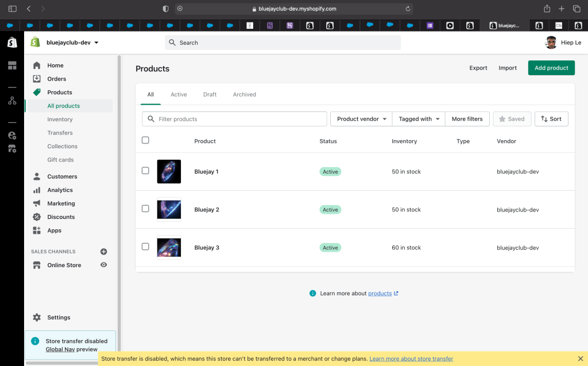Open Apps using the grid icon
Screen dimensions: 588x366
tap(37, 230)
